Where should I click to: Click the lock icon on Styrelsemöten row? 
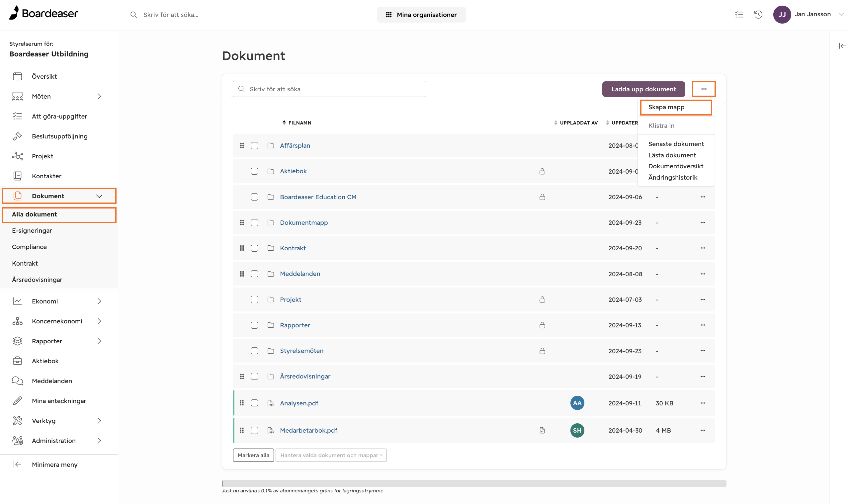pyautogui.click(x=542, y=351)
